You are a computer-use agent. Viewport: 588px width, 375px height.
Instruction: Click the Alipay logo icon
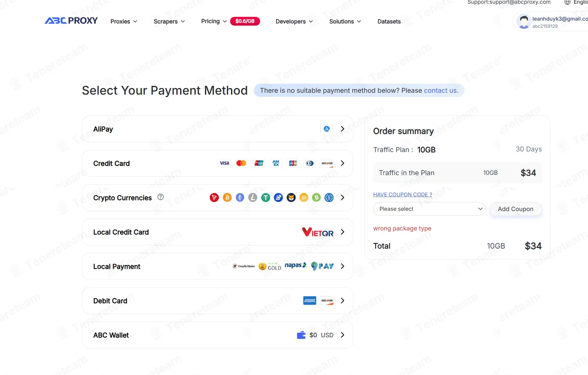pos(327,129)
